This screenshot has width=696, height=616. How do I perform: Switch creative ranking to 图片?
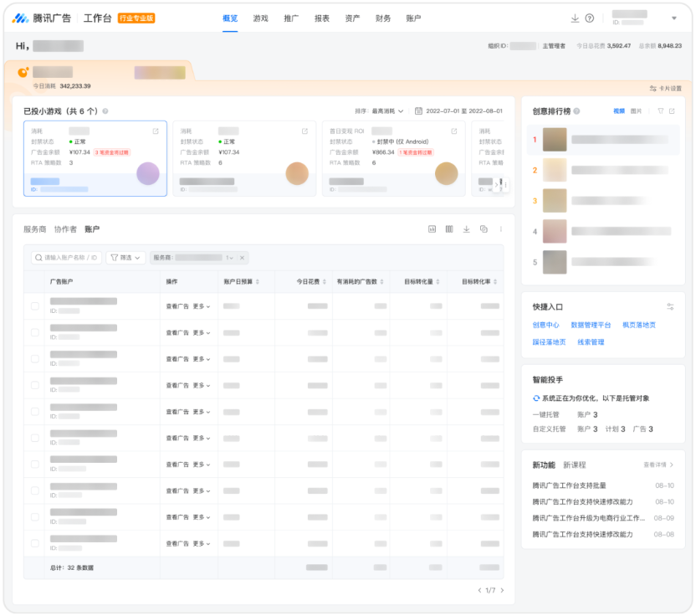[636, 111]
